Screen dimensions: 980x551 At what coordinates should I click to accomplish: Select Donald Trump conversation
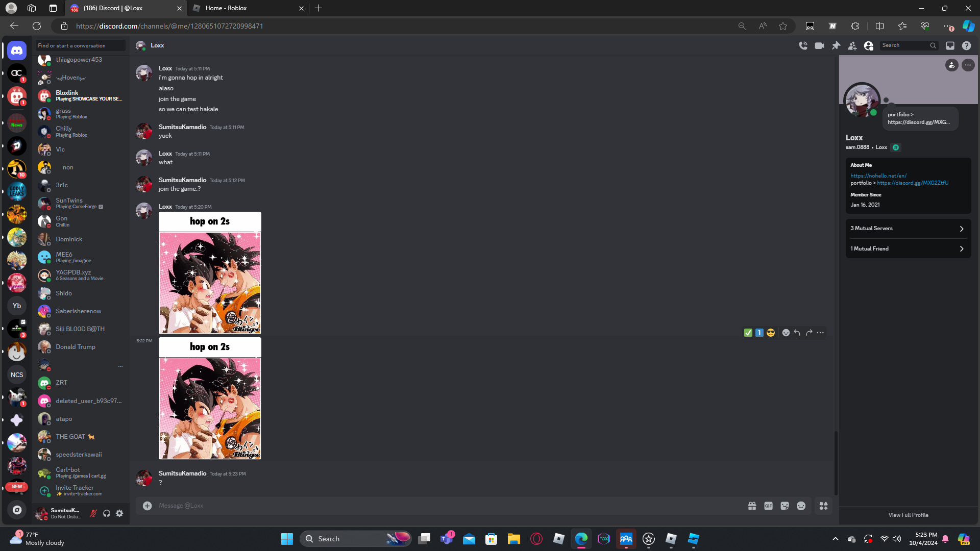point(81,347)
